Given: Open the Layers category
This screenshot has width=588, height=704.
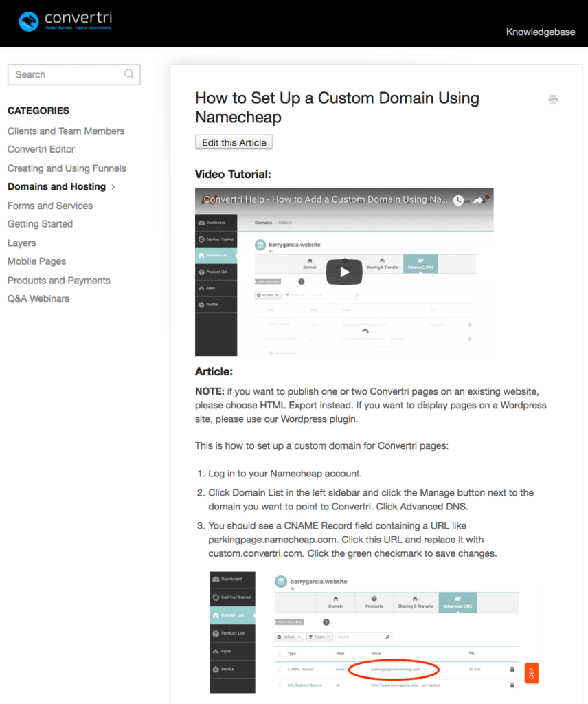Looking at the screenshot, I should tap(21, 243).
